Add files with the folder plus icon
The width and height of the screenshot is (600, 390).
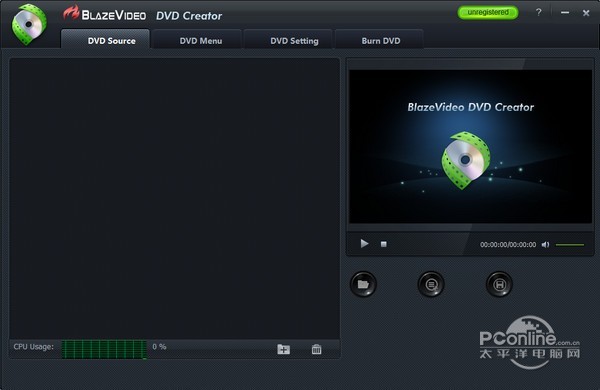283,349
